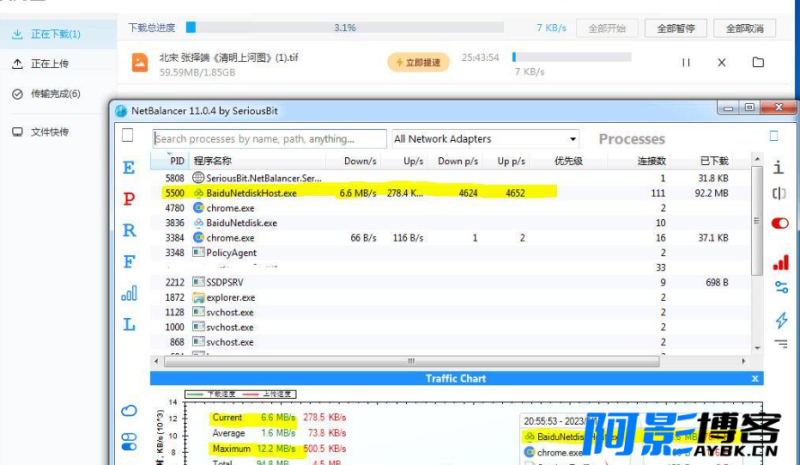The width and height of the screenshot is (800, 465).
Task: Select the chrome.exe row with PID 3384
Action: click(x=451, y=238)
